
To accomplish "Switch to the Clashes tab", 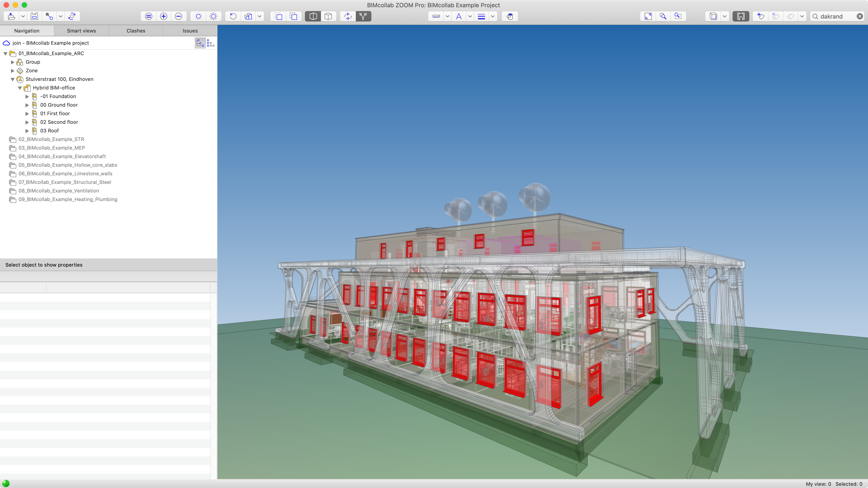I will tap(136, 31).
